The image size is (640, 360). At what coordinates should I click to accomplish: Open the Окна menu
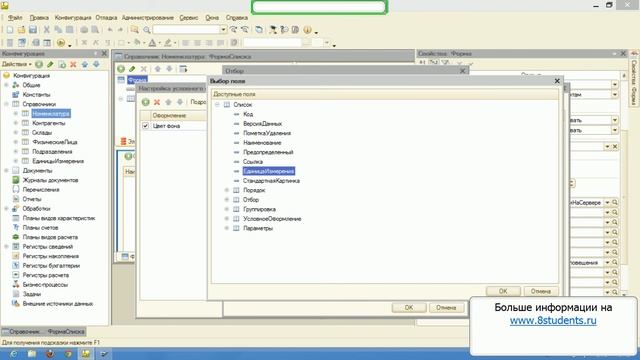click(x=212, y=18)
